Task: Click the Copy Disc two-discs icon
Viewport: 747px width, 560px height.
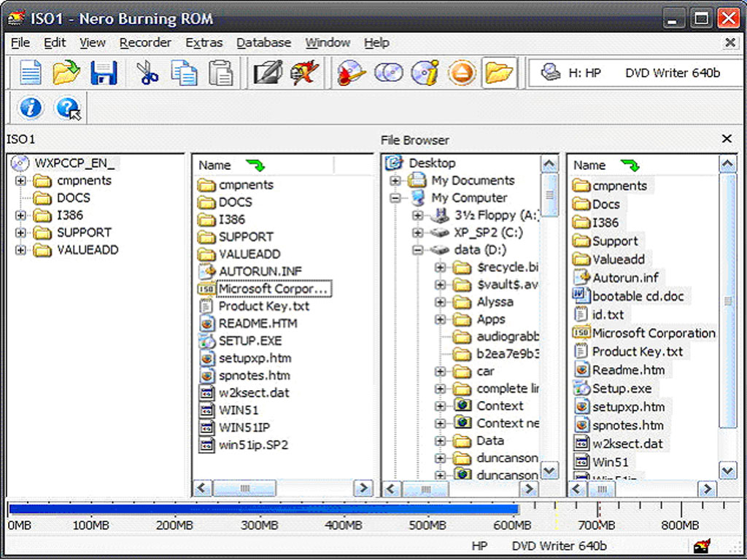Action: pyautogui.click(x=388, y=73)
